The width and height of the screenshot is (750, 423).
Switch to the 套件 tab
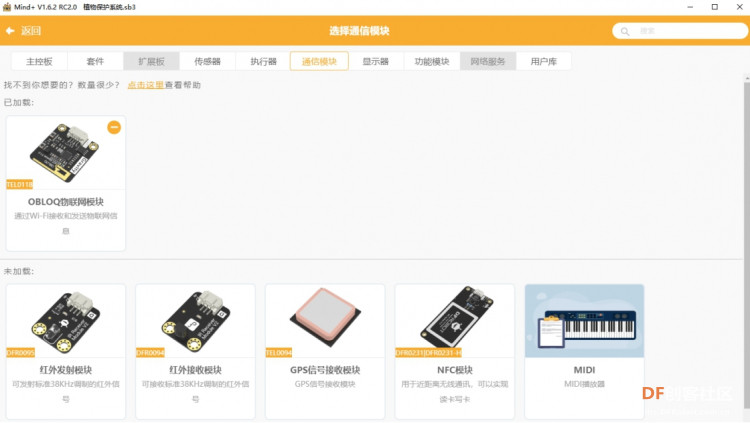(95, 61)
